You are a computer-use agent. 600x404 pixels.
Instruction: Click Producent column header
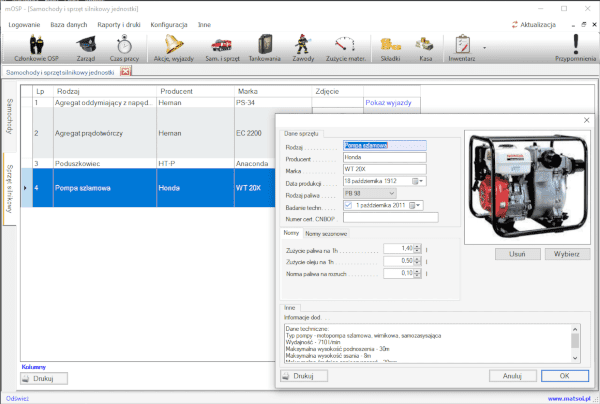195,91
